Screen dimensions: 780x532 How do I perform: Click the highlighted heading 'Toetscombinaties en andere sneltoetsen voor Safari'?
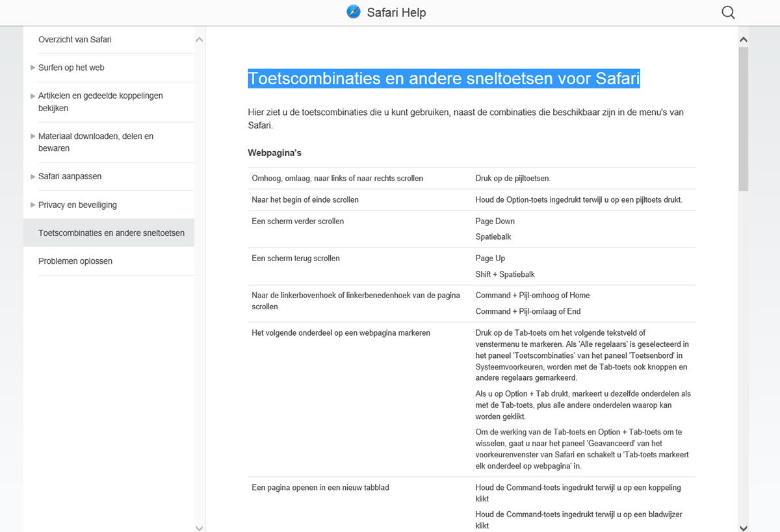click(x=444, y=79)
